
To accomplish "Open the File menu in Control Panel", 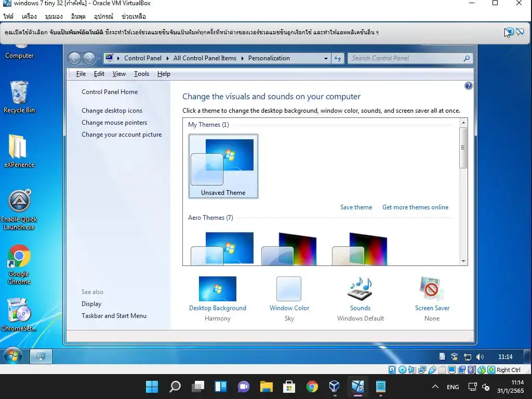I will point(81,74).
